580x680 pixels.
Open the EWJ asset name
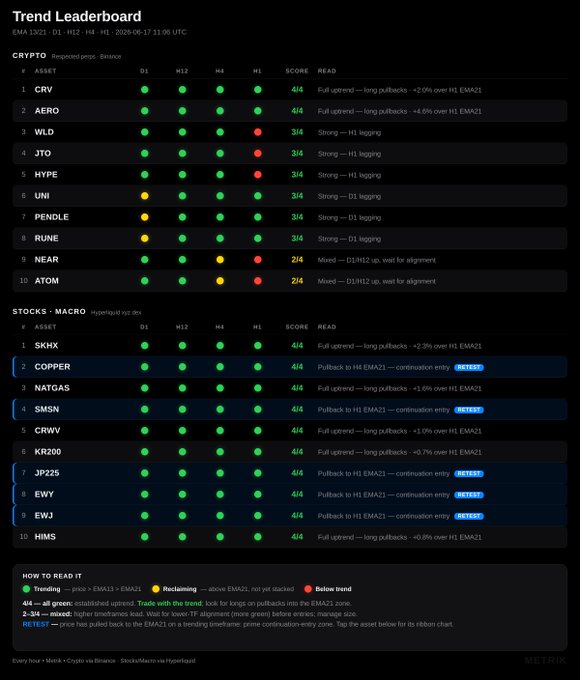point(44,515)
